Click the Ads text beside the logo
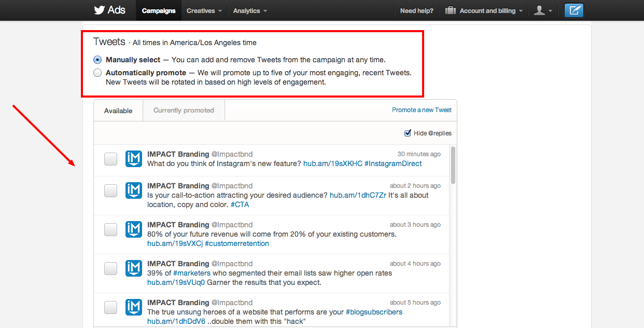Screen dimensions: 644x328 (116, 10)
